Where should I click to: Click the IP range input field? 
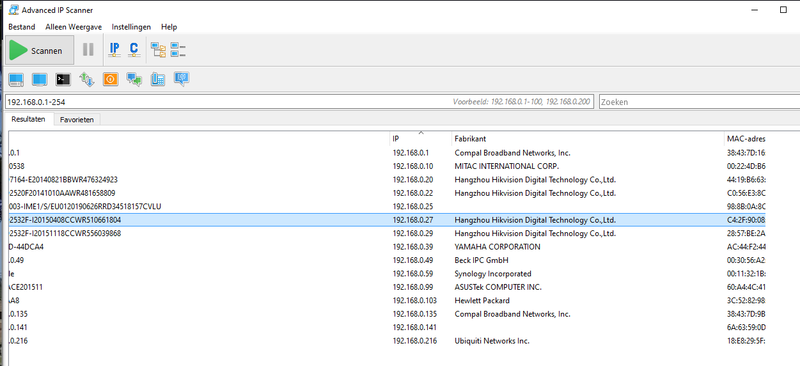coord(299,102)
